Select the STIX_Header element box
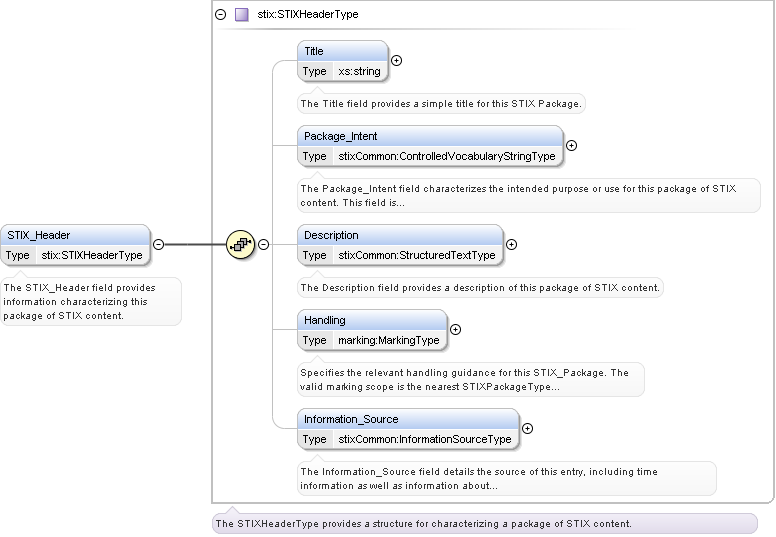 pos(75,235)
